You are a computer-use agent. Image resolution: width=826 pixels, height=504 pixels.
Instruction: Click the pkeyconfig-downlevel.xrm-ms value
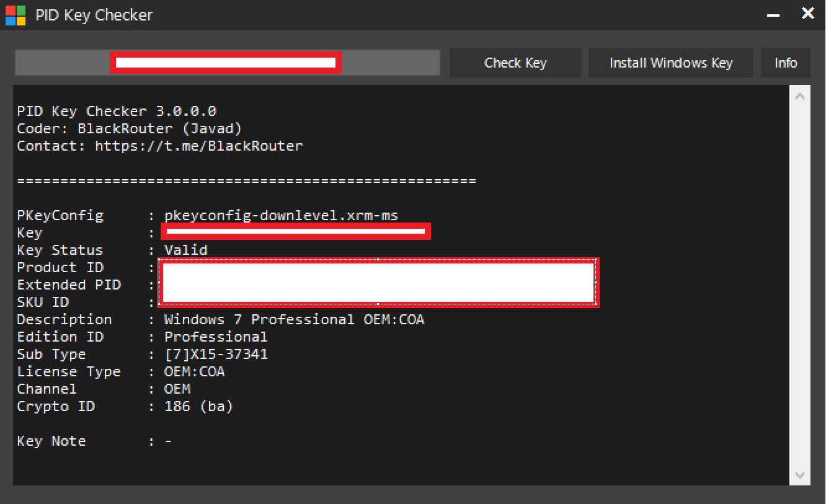(x=281, y=216)
